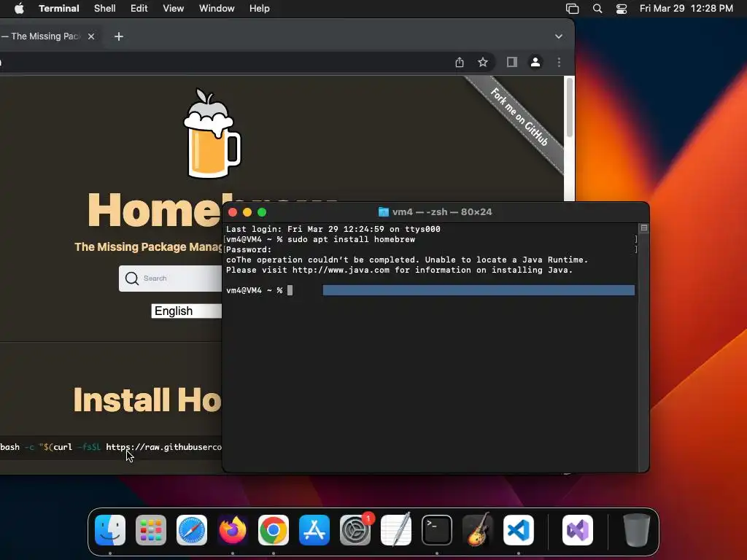This screenshot has width=747, height=560.
Task: Click the Install Homebrew heading
Action: (147, 400)
